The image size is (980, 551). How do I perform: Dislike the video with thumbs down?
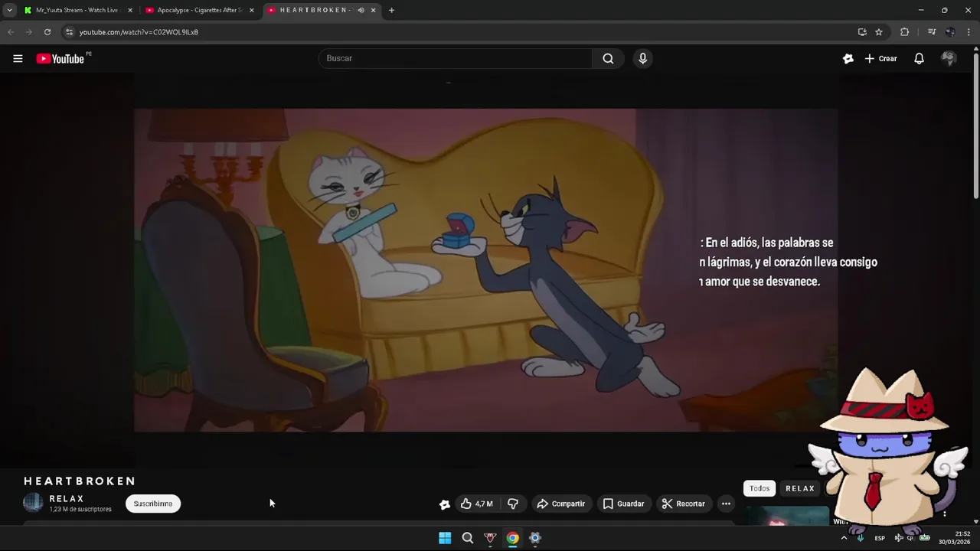point(513,504)
